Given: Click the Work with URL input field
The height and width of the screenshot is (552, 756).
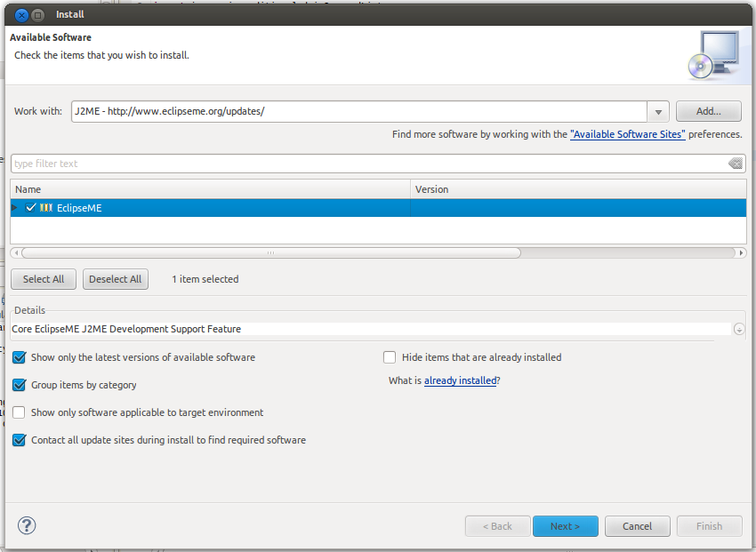Looking at the screenshot, I should point(359,111).
